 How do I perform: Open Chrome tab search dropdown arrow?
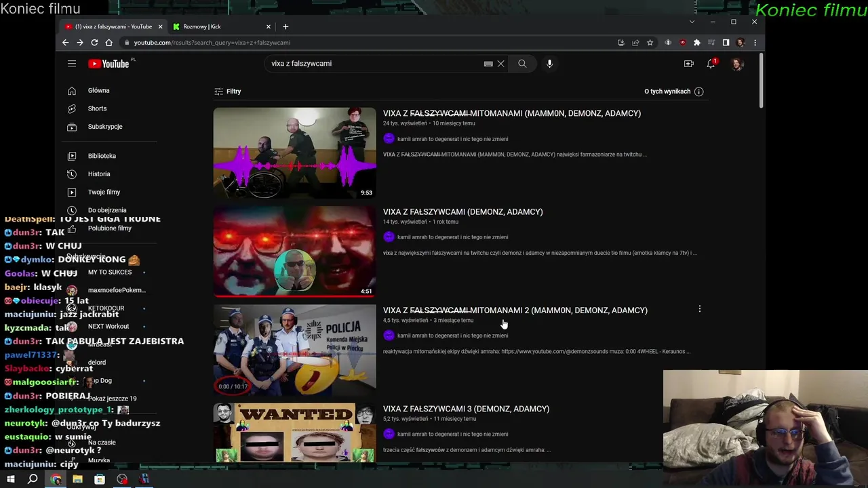[x=692, y=22]
